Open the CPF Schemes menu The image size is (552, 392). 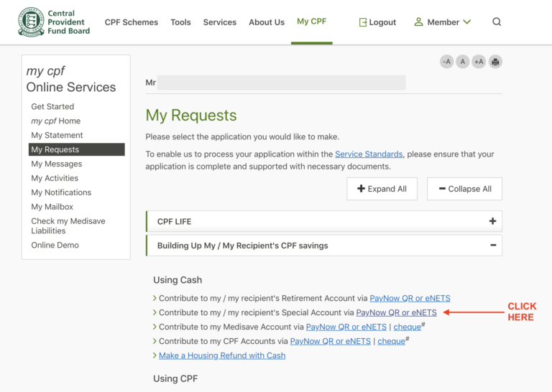132,22
